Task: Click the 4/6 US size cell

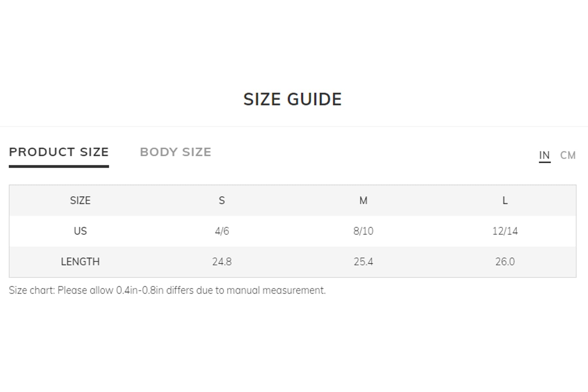Action: [222, 231]
